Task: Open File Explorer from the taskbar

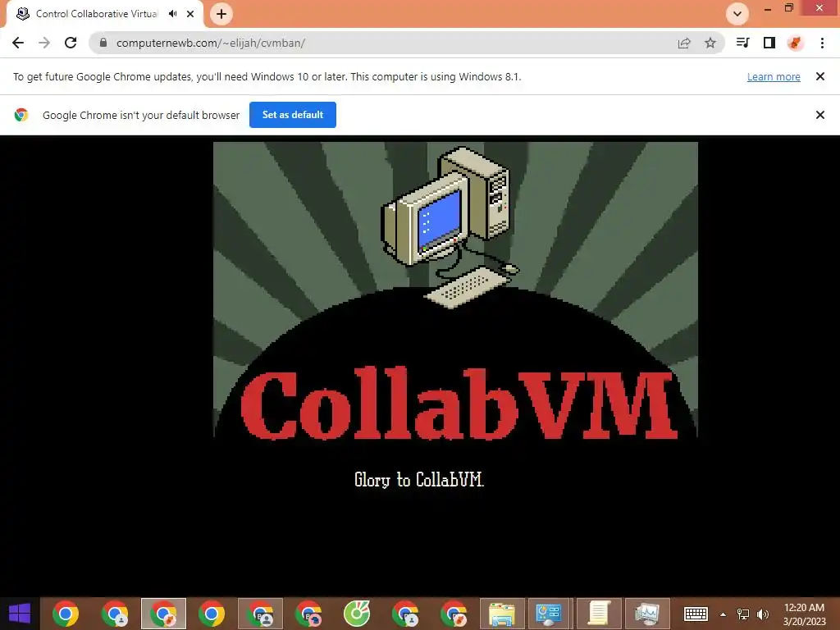Action: tap(502, 614)
